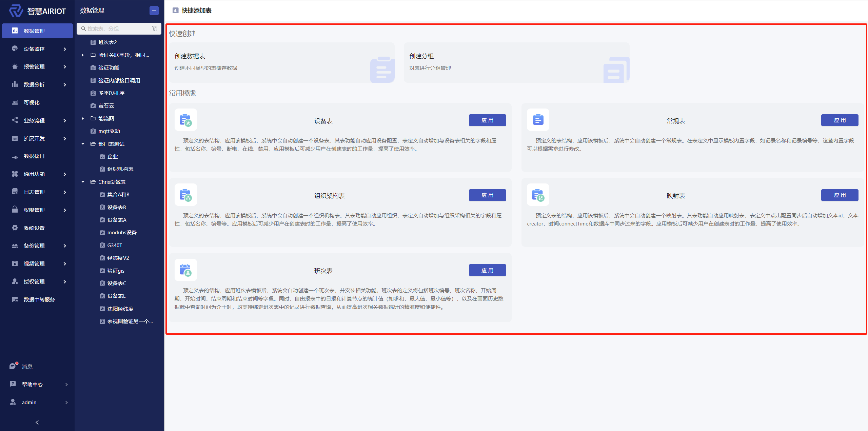Collapse the Chris设备表 folder arrow
Image resolution: width=868 pixels, height=431 pixels.
(83, 182)
